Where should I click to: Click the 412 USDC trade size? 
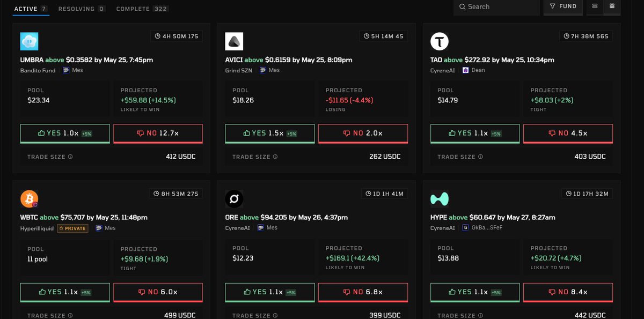point(181,157)
